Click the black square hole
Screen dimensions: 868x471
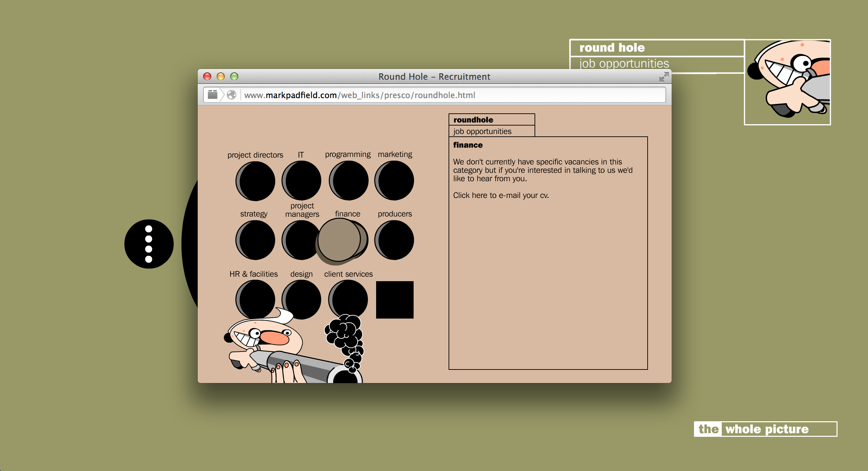[x=395, y=300]
